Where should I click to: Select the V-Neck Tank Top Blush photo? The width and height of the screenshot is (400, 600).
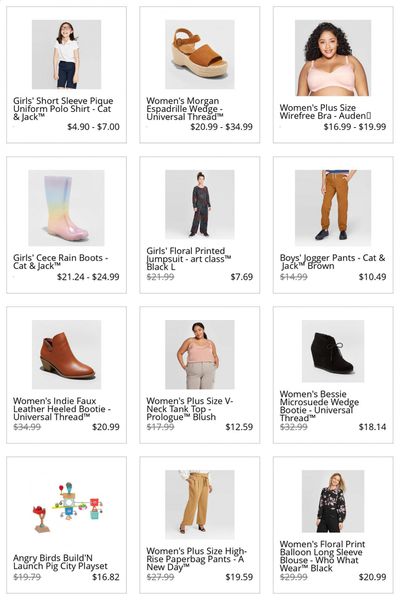tap(199, 354)
